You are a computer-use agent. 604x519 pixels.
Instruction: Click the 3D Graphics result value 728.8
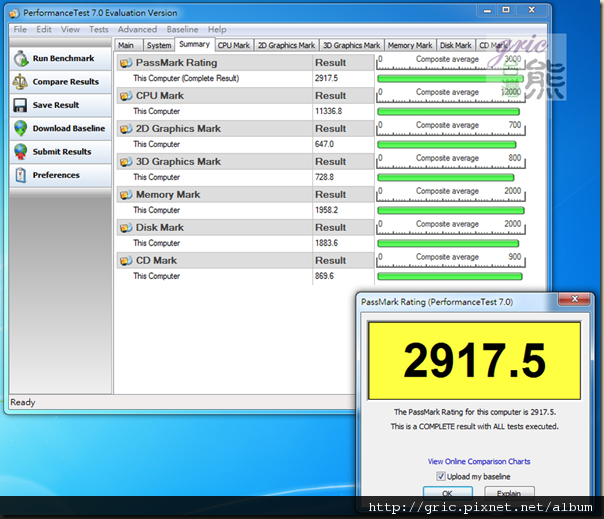(x=324, y=177)
